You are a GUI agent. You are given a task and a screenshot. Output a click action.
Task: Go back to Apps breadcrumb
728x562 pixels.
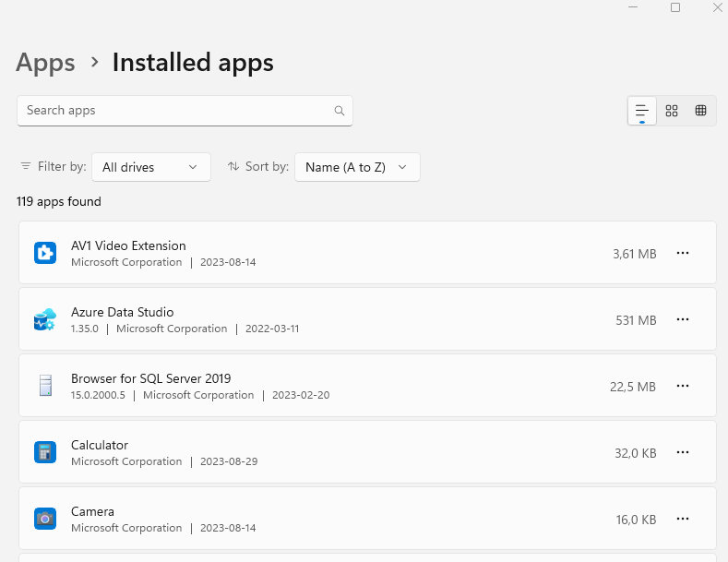click(45, 63)
